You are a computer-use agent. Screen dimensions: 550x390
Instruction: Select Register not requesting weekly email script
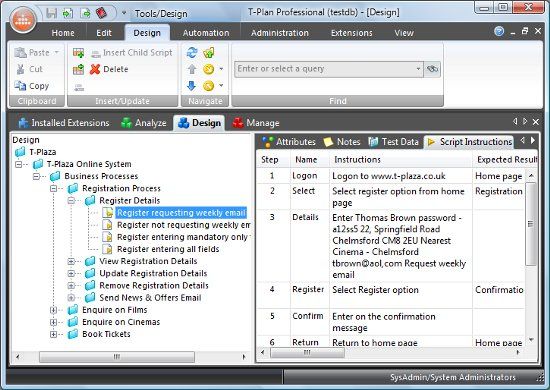point(183,225)
